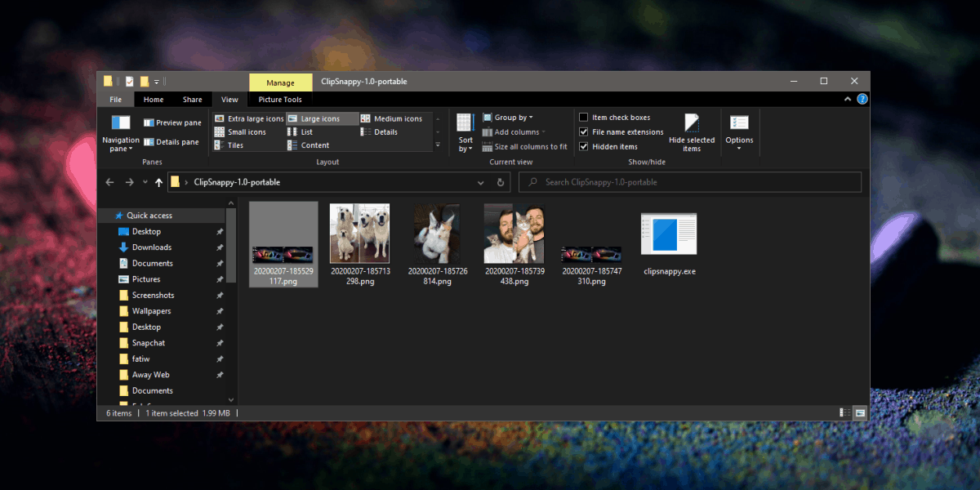Screen dimensions: 980x490
Task: Switch to the Picture Tools tab
Action: tap(279, 99)
